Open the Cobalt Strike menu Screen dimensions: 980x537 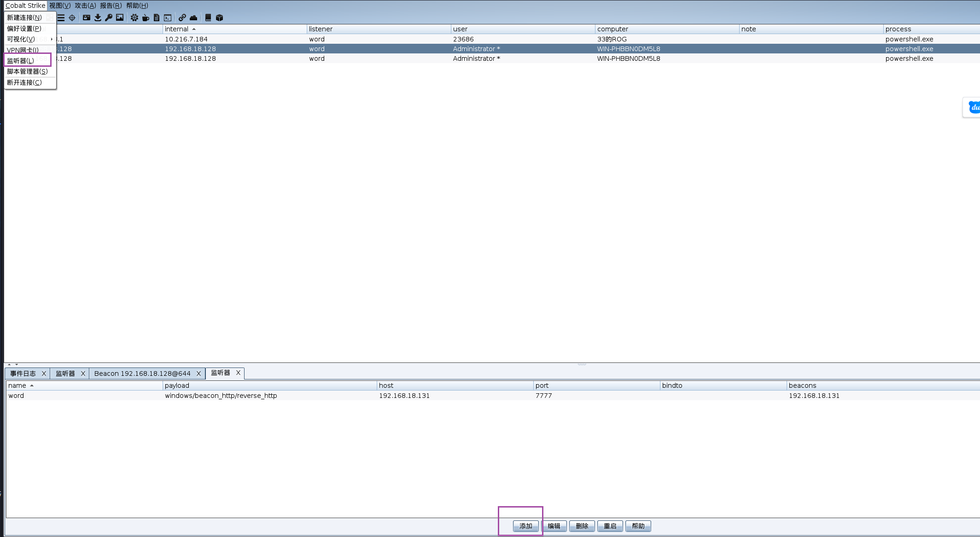click(x=25, y=6)
